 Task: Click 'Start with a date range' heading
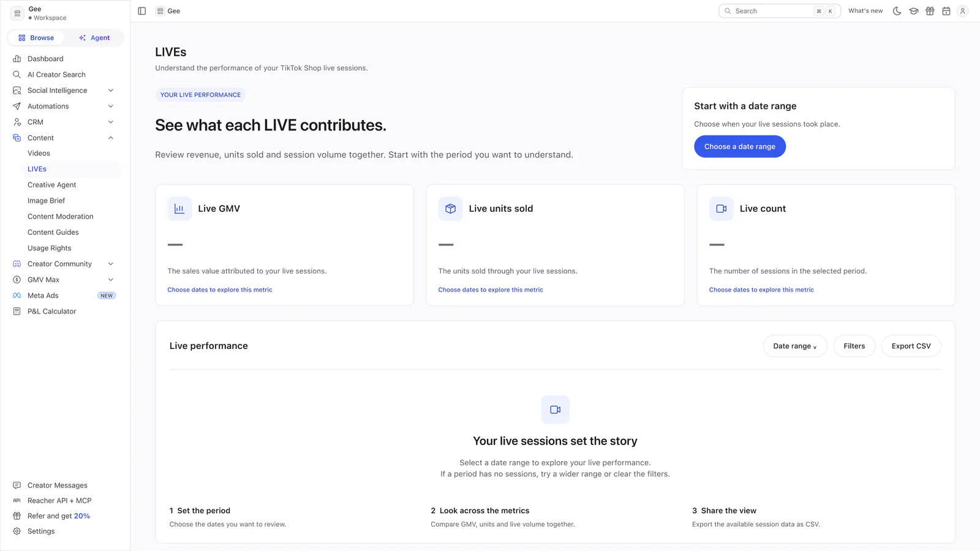745,106
